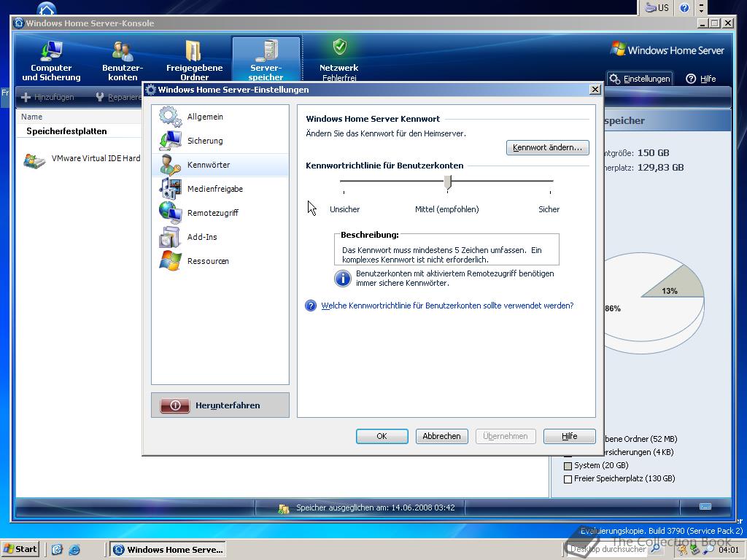Screen dimensions: 747x560
Task: Click the blue info icon beside Benutzerkonten note
Action: pyautogui.click(x=343, y=278)
